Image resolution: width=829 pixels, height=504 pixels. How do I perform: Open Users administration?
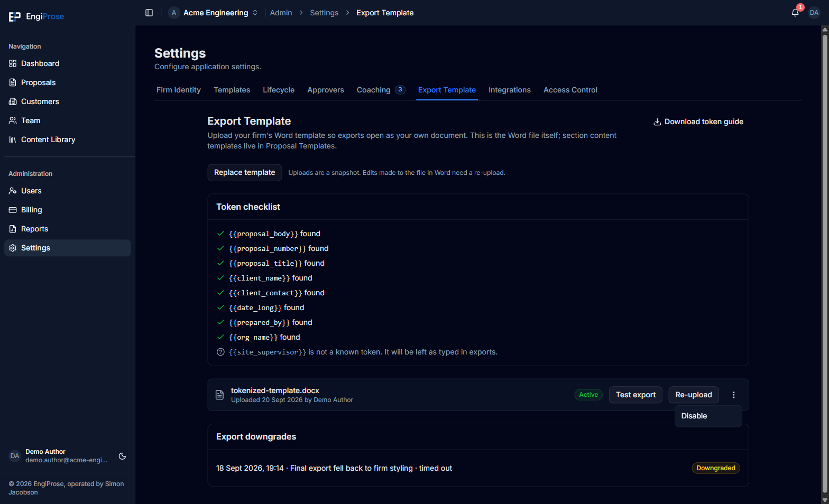click(67, 191)
